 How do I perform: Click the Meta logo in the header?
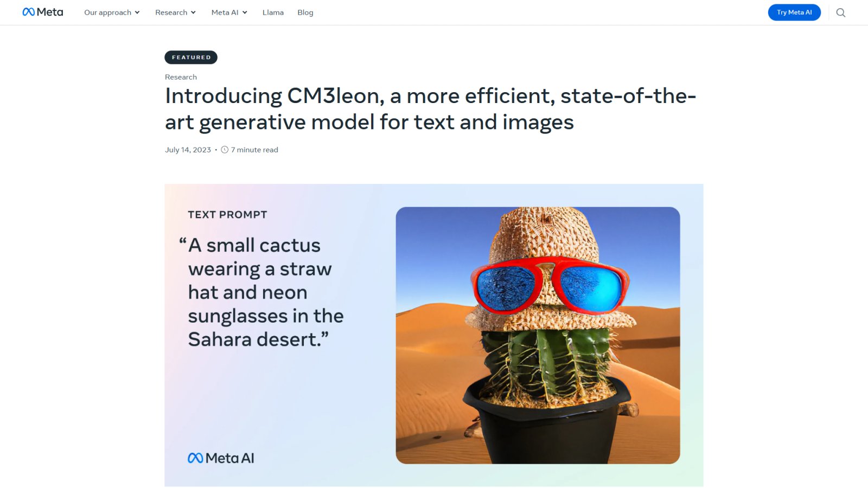tap(42, 12)
